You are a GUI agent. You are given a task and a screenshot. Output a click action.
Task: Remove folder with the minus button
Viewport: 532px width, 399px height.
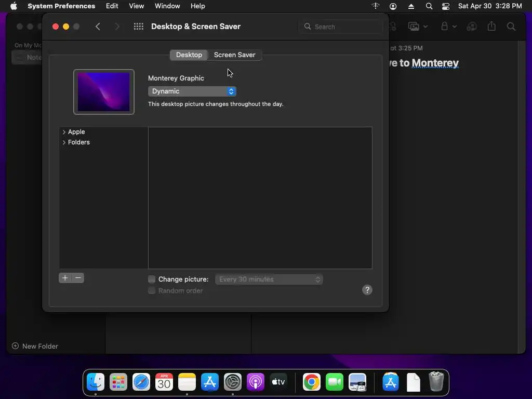(78, 278)
